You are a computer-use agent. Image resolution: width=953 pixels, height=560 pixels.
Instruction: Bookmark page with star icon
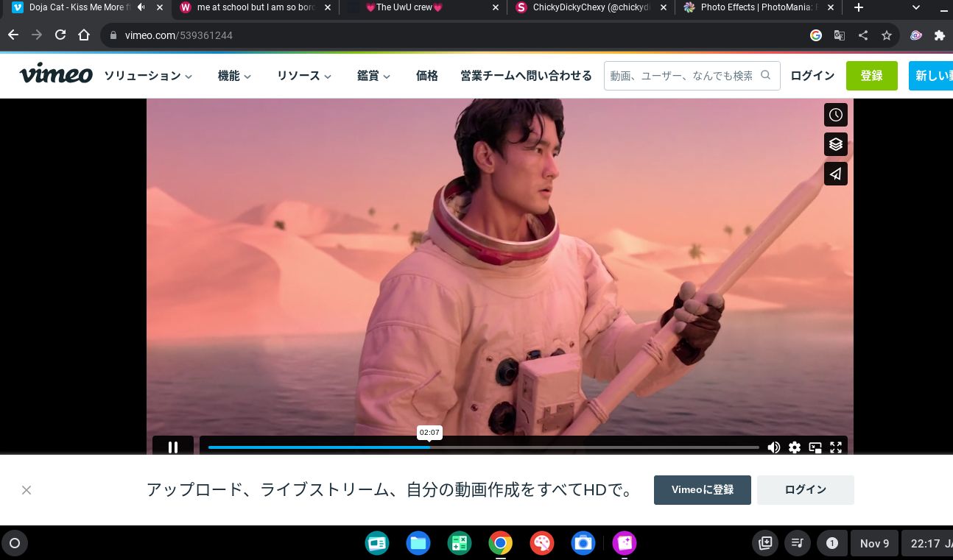tap(887, 35)
